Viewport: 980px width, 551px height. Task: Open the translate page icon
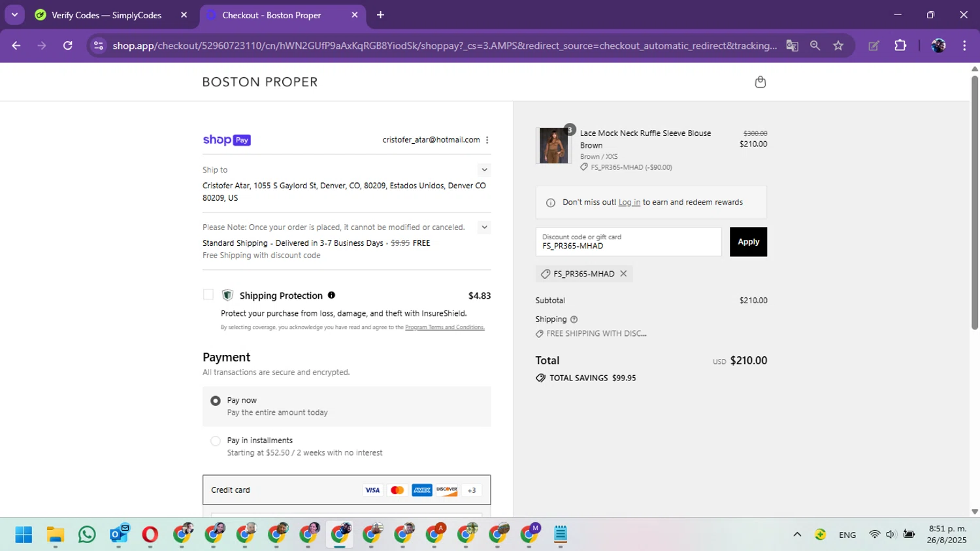tap(792, 46)
